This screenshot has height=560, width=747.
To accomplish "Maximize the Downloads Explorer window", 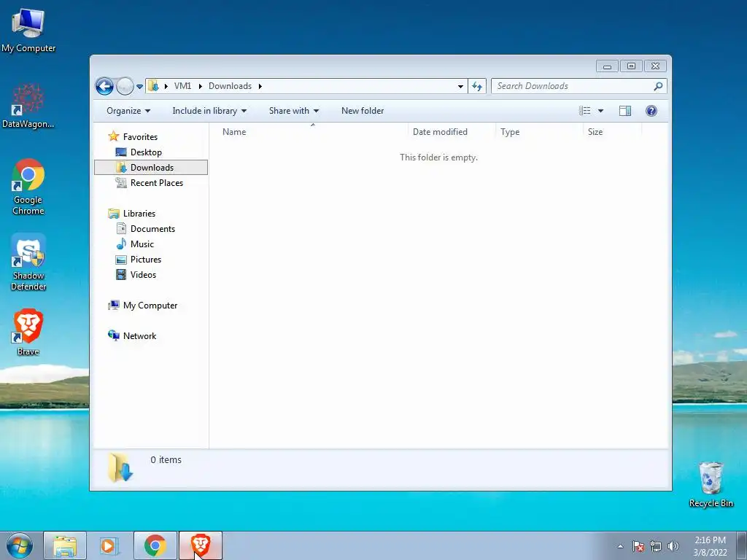I will coord(631,66).
